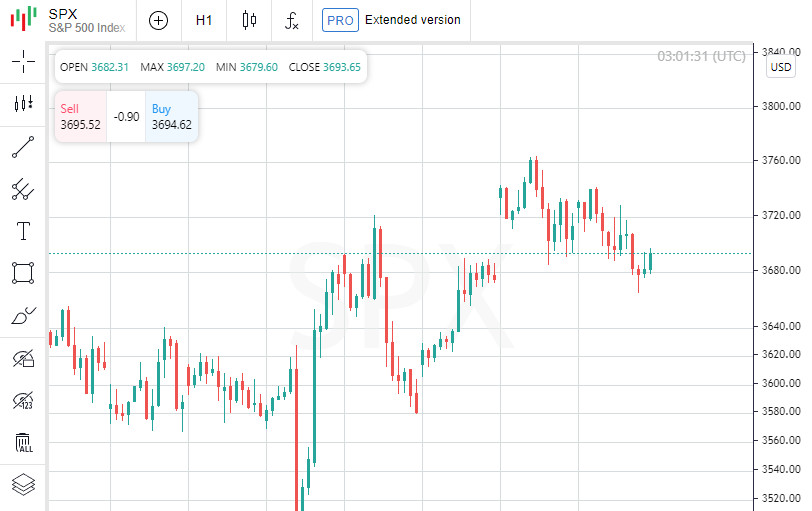Open the bar pattern tools in sidebar
This screenshot has height=511, width=812.
(23, 104)
